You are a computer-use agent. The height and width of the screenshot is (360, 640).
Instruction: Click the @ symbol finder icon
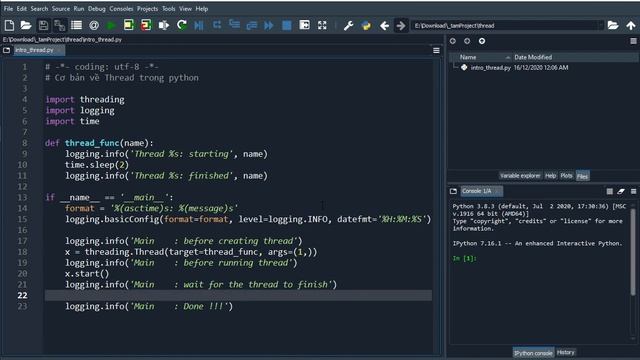tap(94, 25)
